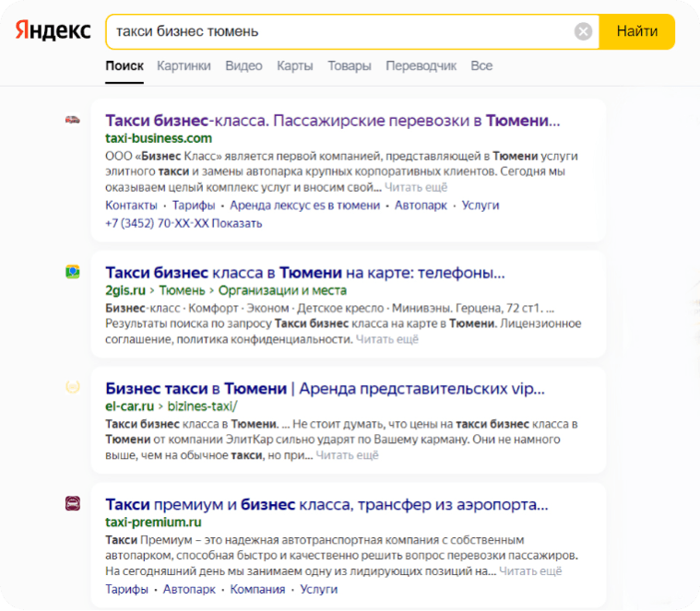Open the Тарифы sitelink of taxi-premium.ru

pyautogui.click(x=126, y=589)
